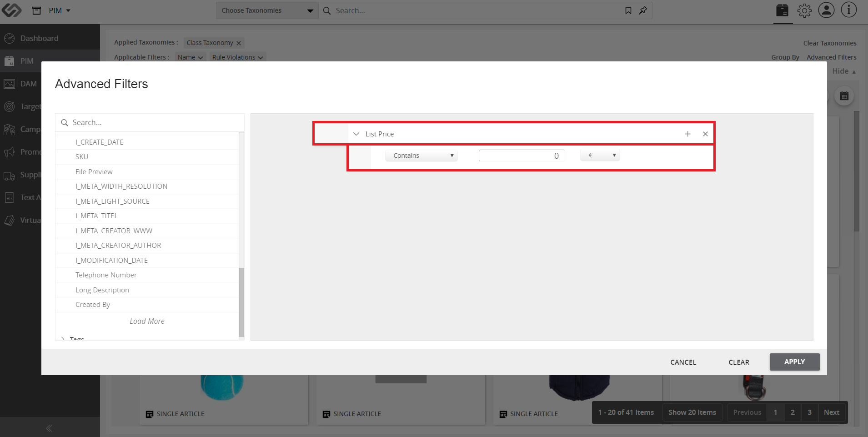This screenshot has width=868, height=437.
Task: Click the pin icon in search bar
Action: (643, 10)
